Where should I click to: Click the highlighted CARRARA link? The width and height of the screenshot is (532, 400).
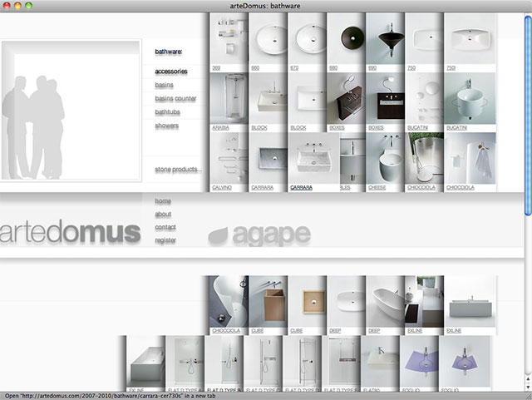pos(301,188)
